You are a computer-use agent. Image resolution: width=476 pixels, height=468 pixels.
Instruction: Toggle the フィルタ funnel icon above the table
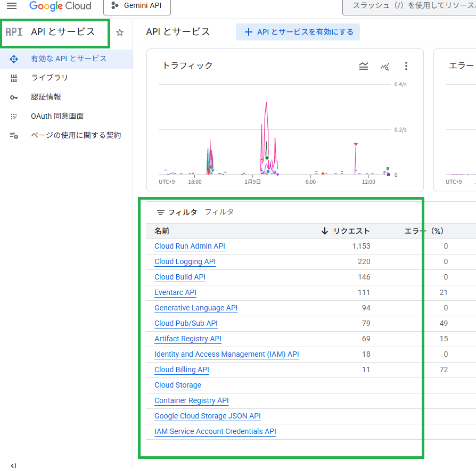tap(160, 211)
